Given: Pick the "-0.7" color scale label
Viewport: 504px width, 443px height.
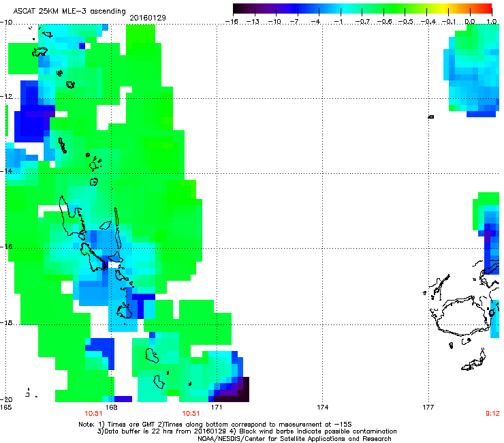Looking at the screenshot, I should click(x=362, y=22).
